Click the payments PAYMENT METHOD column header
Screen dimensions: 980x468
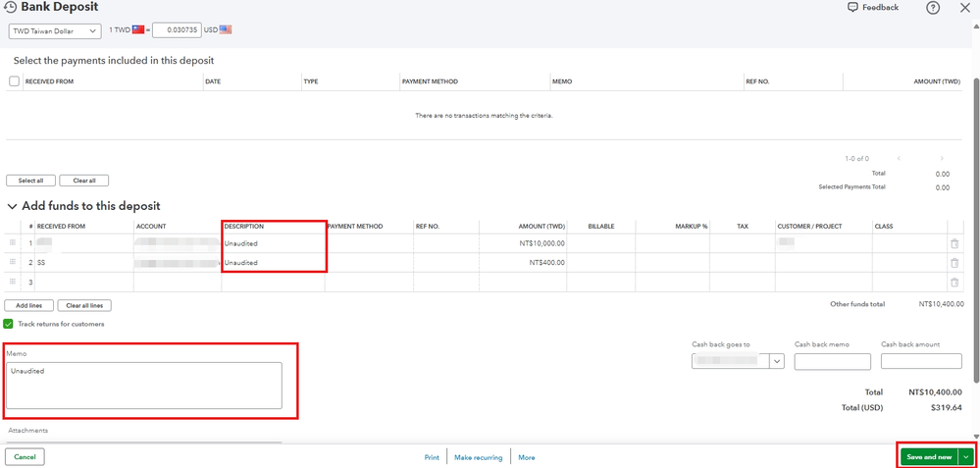point(430,81)
